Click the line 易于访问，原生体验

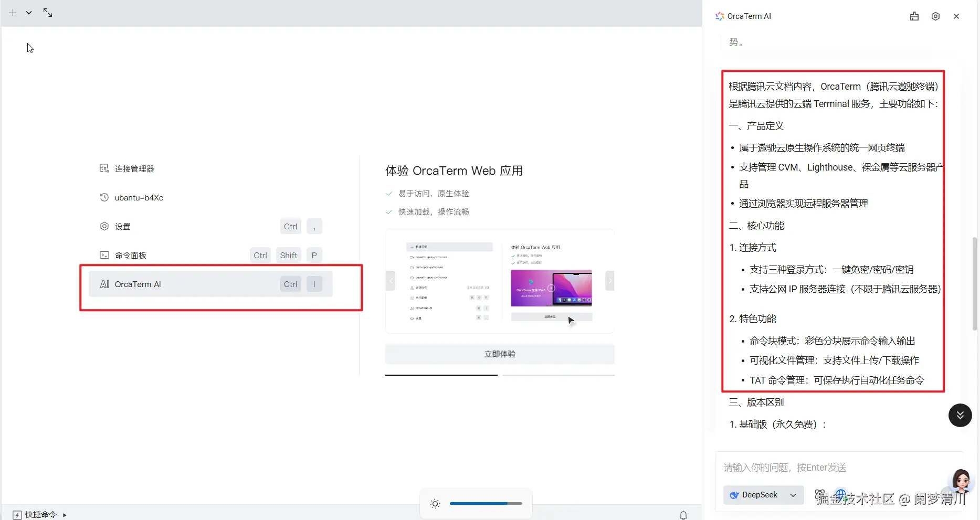point(434,194)
